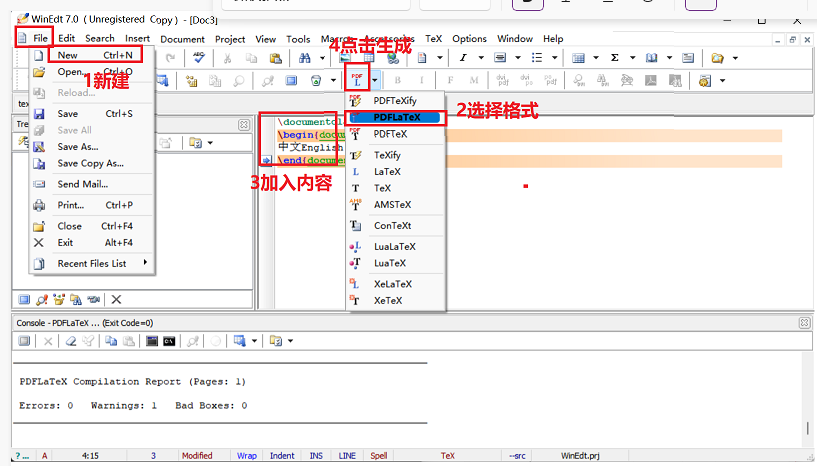Click WinEdt.prj in status bar
The height and width of the screenshot is (466, 817).
[580, 456]
